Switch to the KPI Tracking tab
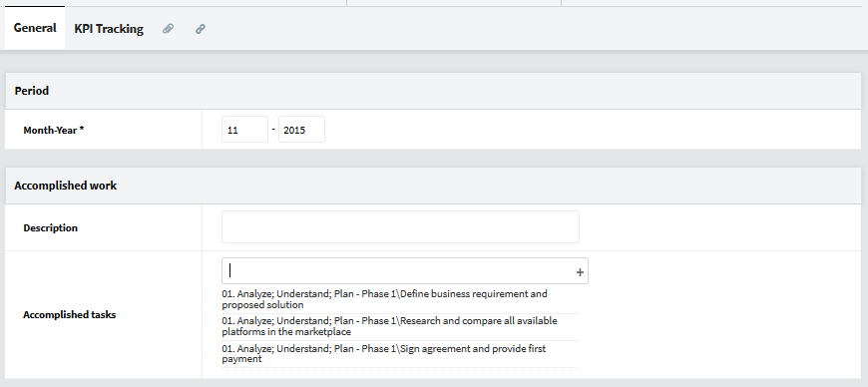This screenshot has height=387, width=868. click(x=109, y=29)
